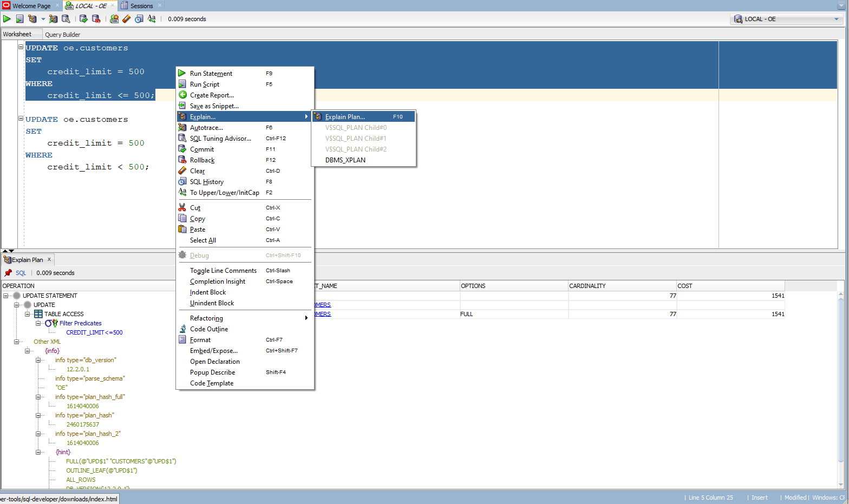Switch to the Query Builder tab
Screen dimensions: 849x504
62,35
